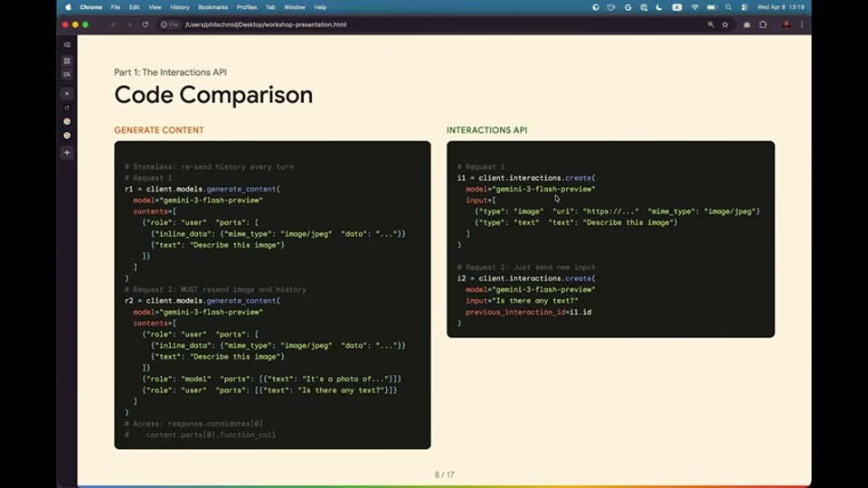
Task: Open the Chrome profile avatar
Action: point(786,24)
